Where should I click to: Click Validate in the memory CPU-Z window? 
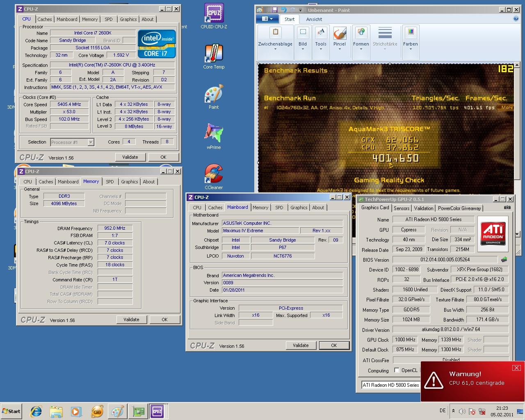131,320
